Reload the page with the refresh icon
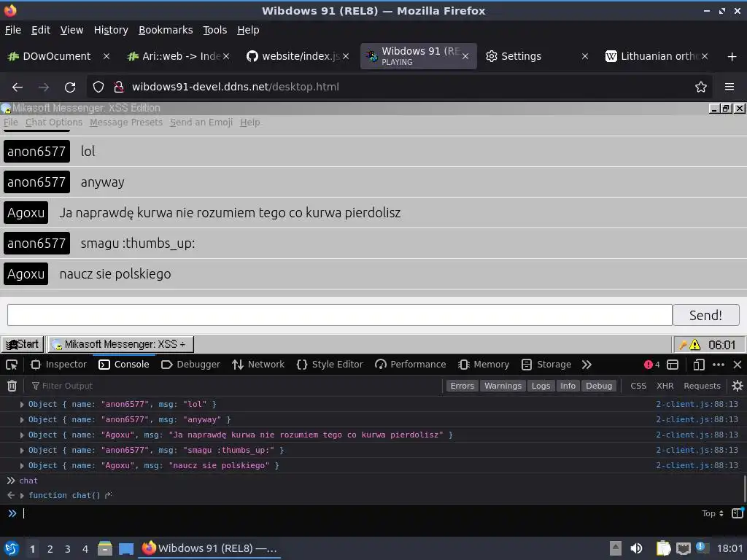 pos(70,87)
